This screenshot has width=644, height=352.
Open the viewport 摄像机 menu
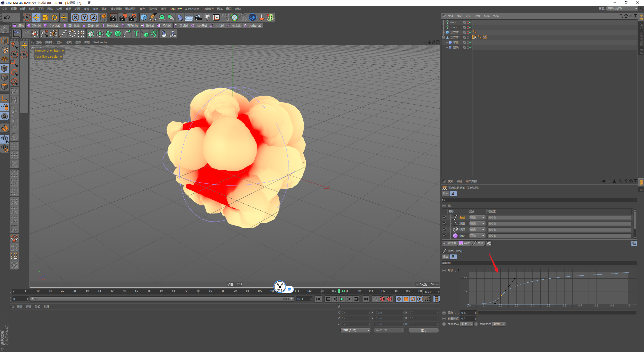pos(49,42)
